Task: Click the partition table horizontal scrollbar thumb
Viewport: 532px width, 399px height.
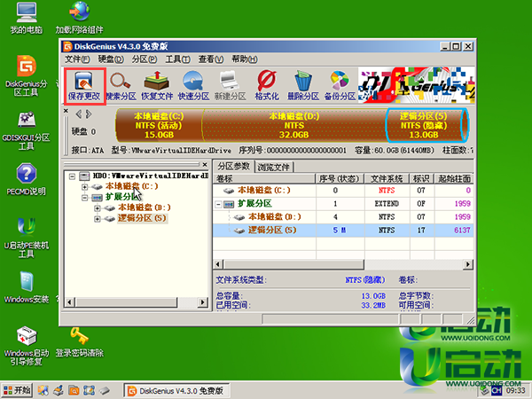Action: tap(293, 264)
